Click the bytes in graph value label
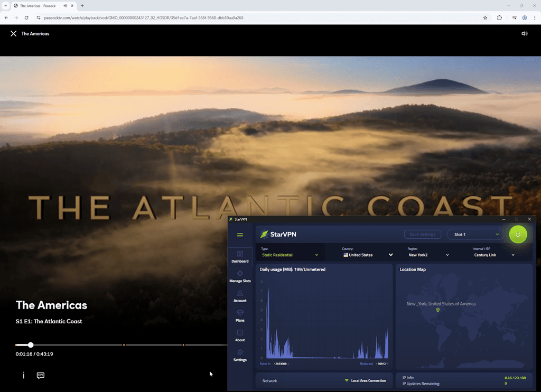 (280, 363)
